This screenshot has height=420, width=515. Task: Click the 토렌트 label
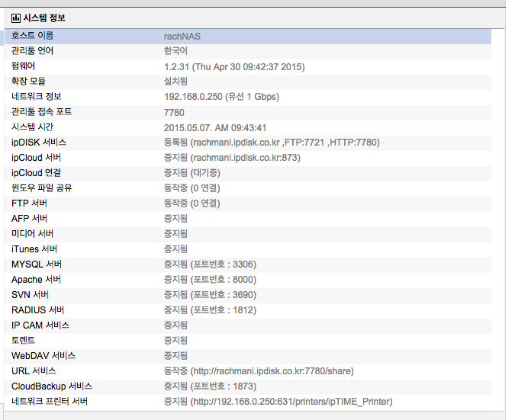[x=23, y=340]
